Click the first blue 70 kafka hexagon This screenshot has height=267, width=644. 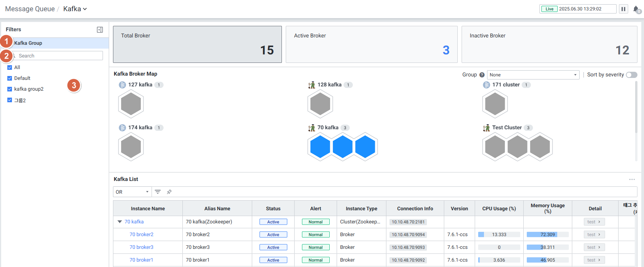(x=320, y=147)
